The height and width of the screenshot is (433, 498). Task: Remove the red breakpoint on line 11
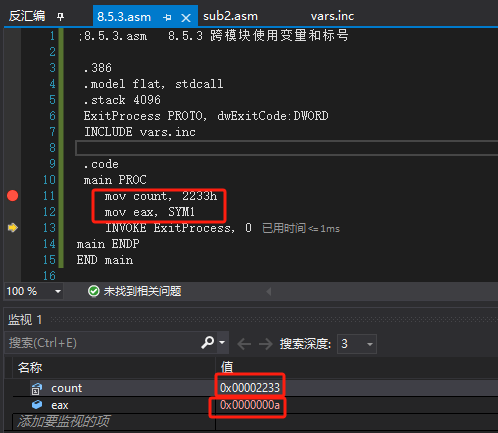[13, 196]
